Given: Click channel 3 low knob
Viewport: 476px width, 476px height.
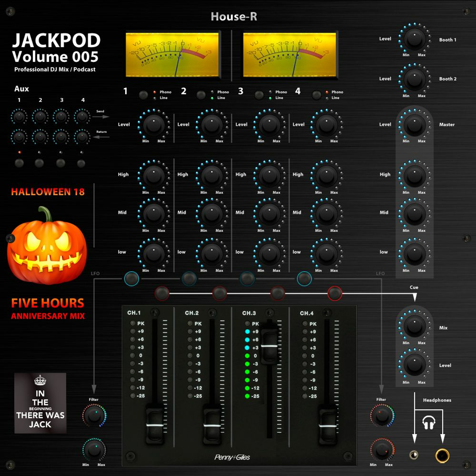Looking at the screenshot, I should point(269,255).
